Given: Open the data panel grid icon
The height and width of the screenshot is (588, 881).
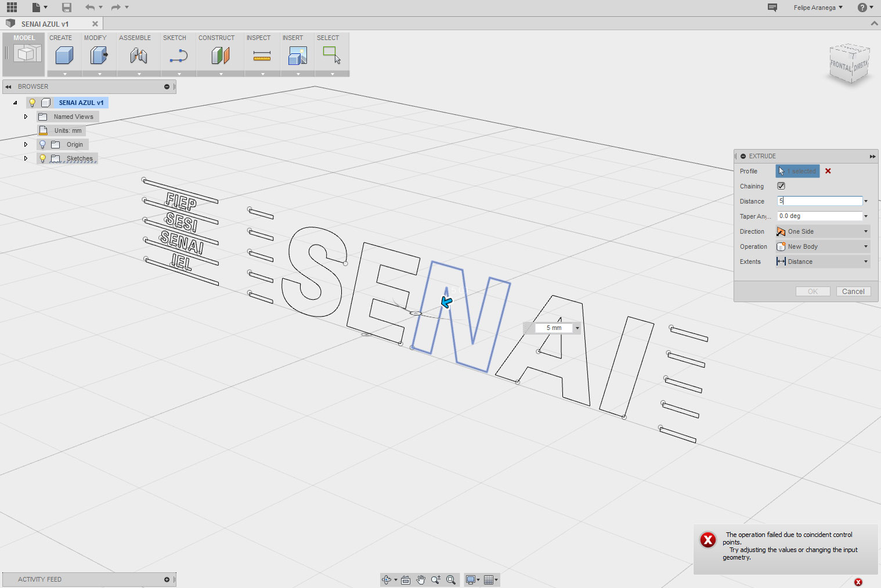Looking at the screenshot, I should 12,8.
